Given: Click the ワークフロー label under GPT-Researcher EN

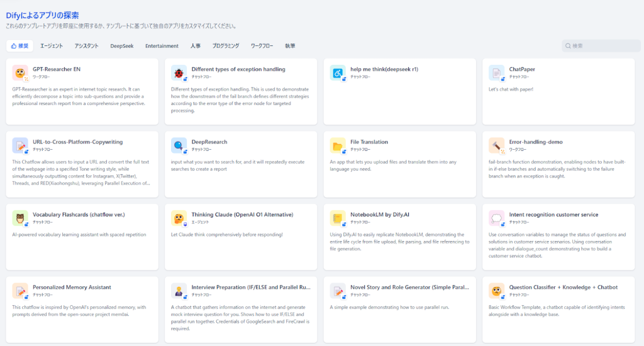Looking at the screenshot, I should click(x=41, y=77).
